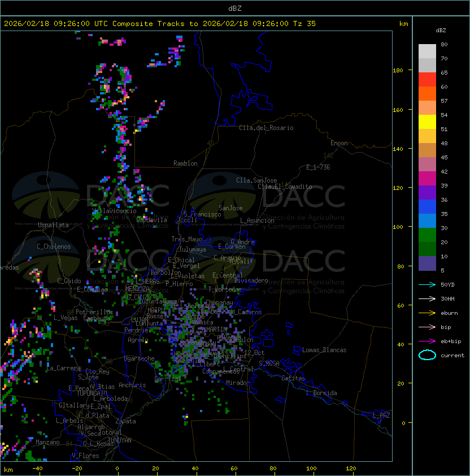Click the cyan current ellipse icon

(x=427, y=355)
